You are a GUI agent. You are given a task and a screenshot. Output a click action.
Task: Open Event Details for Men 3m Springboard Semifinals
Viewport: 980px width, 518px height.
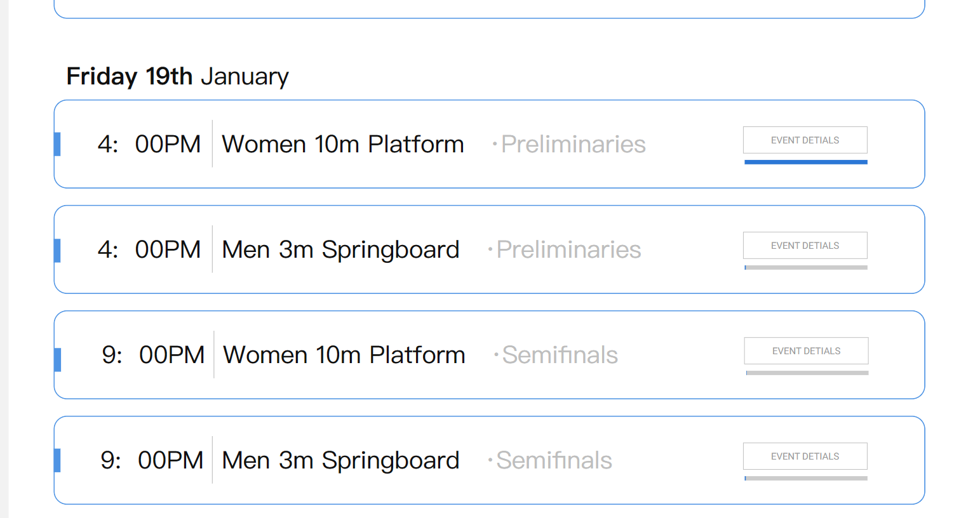805,456
